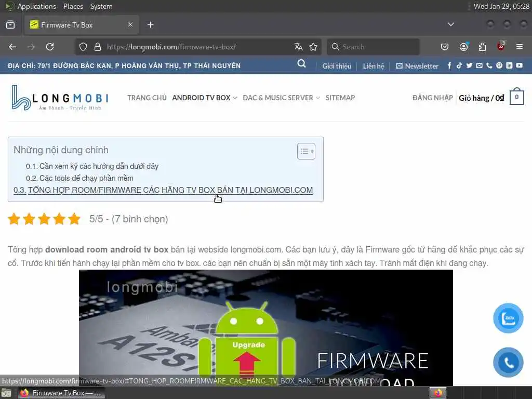Open the Applications menu
Image resolution: width=532 pixels, height=399 pixels.
[37, 6]
